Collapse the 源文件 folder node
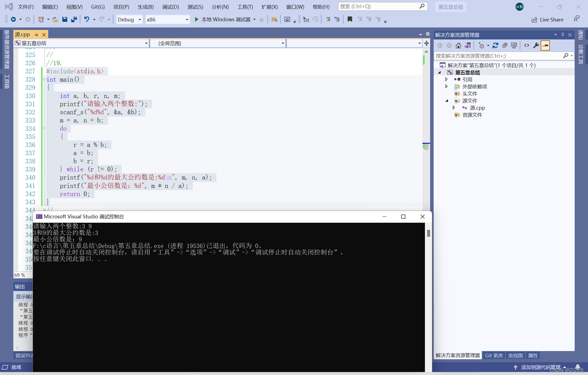Screen dimensions: 588x375 (446, 101)
